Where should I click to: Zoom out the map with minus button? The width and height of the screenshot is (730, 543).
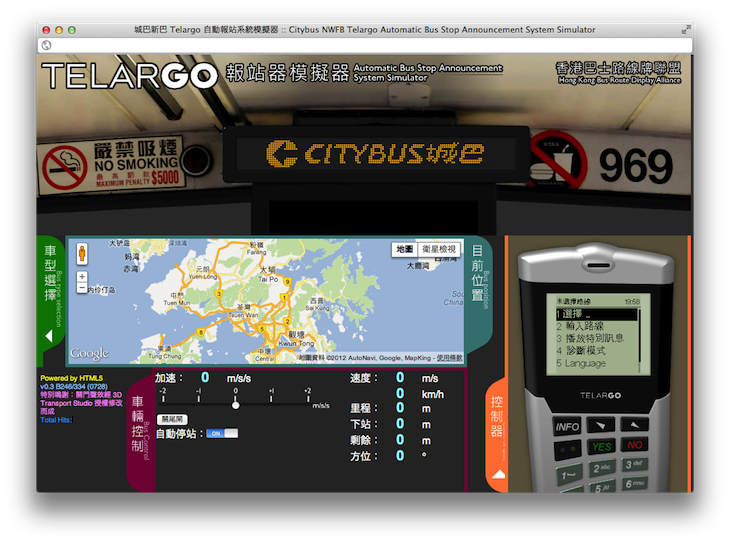click(82, 288)
